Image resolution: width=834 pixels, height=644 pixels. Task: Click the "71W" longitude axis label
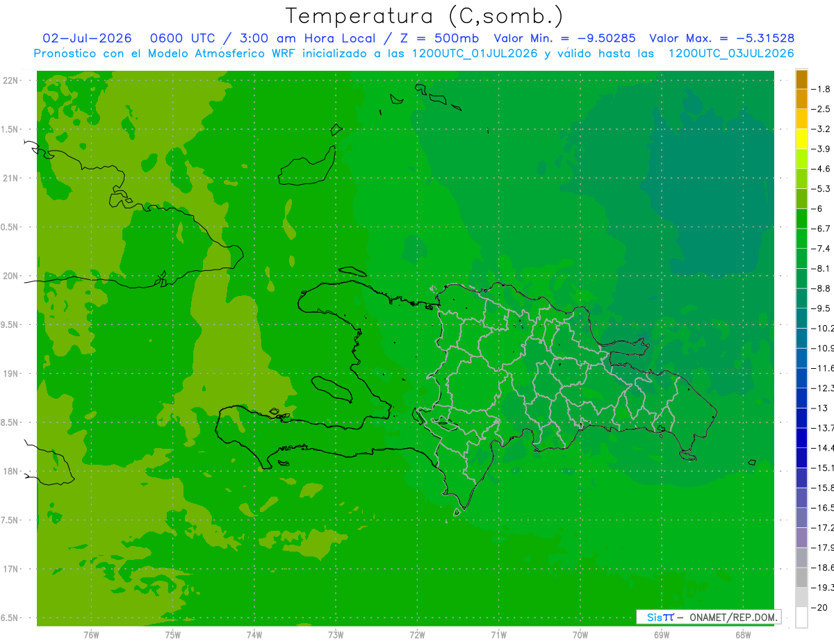pyautogui.click(x=498, y=635)
